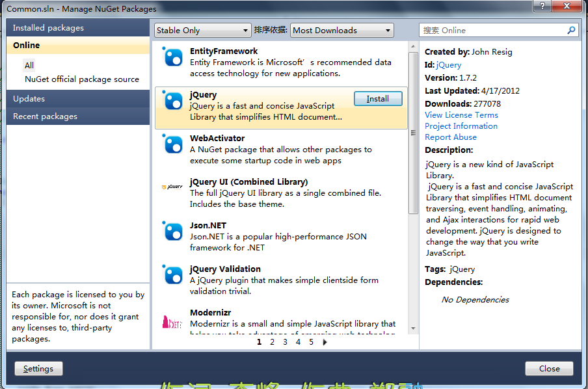Click the jQuery UI Combined Library logo
This screenshot has width=588, height=389.
(172, 187)
